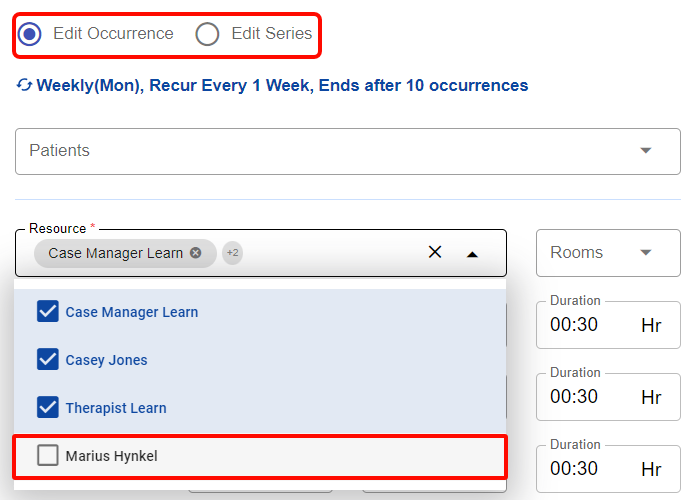Clear all selected resources with X
Image resolution: width=696 pixels, height=500 pixels.
435,253
